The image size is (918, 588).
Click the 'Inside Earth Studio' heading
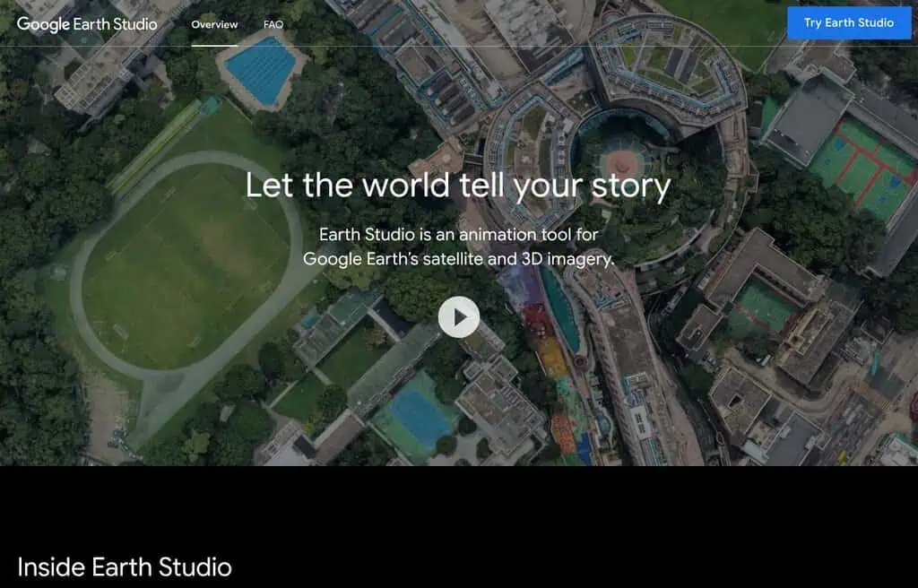coord(125,567)
